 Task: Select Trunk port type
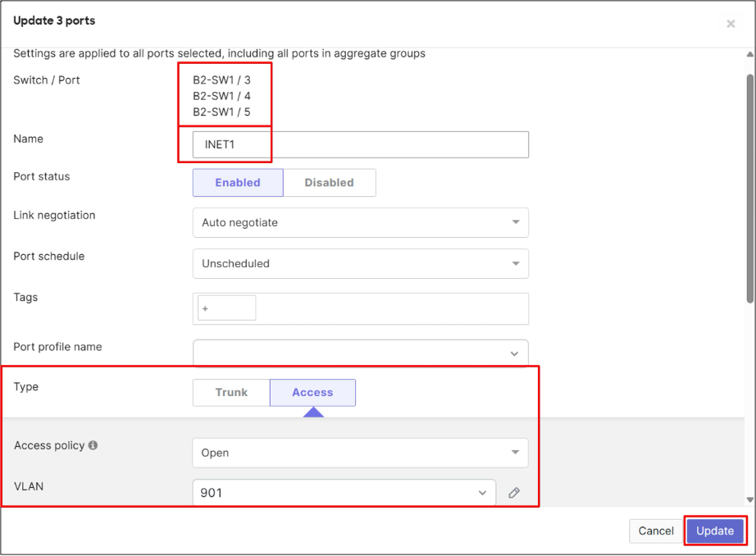point(231,393)
